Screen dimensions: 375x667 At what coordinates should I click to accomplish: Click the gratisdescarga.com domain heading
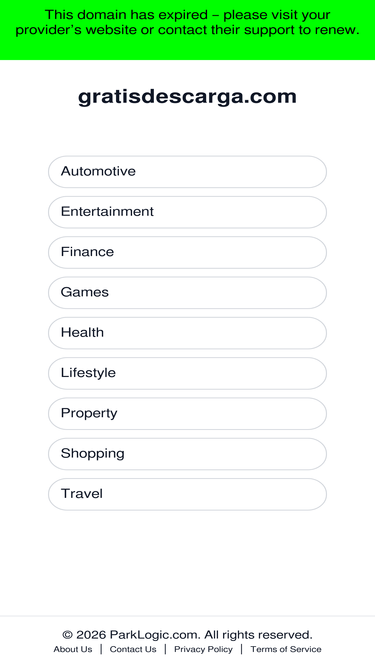click(x=187, y=97)
